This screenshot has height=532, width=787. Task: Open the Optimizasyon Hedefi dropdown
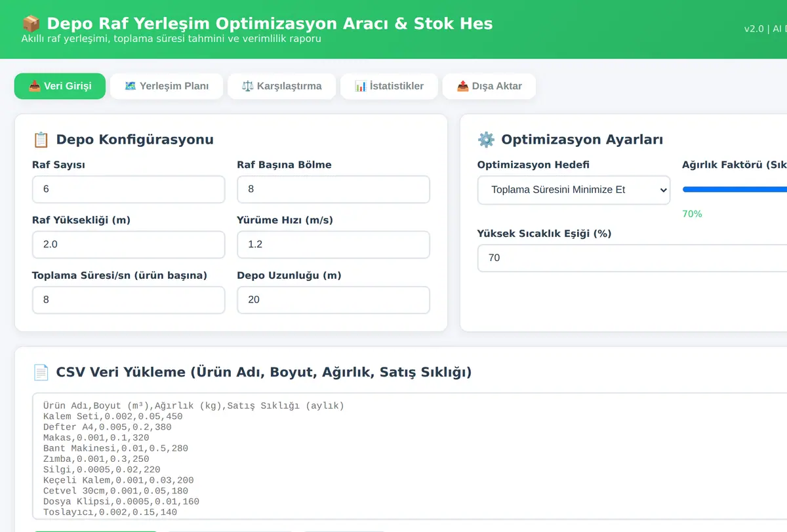point(574,190)
